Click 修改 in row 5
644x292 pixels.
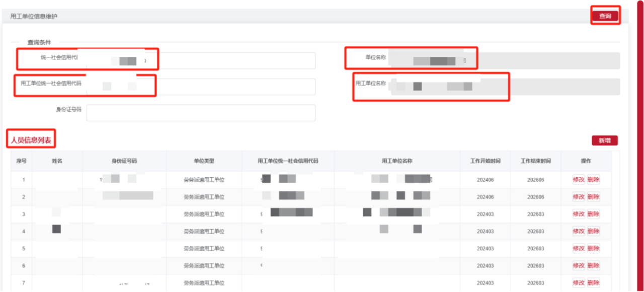click(x=579, y=248)
